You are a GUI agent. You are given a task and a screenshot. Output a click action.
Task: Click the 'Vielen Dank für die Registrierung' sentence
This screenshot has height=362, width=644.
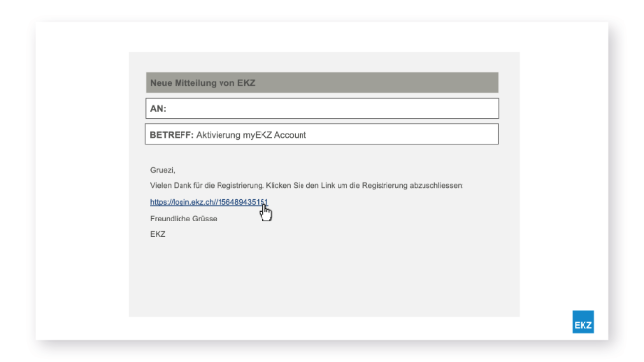(x=207, y=185)
